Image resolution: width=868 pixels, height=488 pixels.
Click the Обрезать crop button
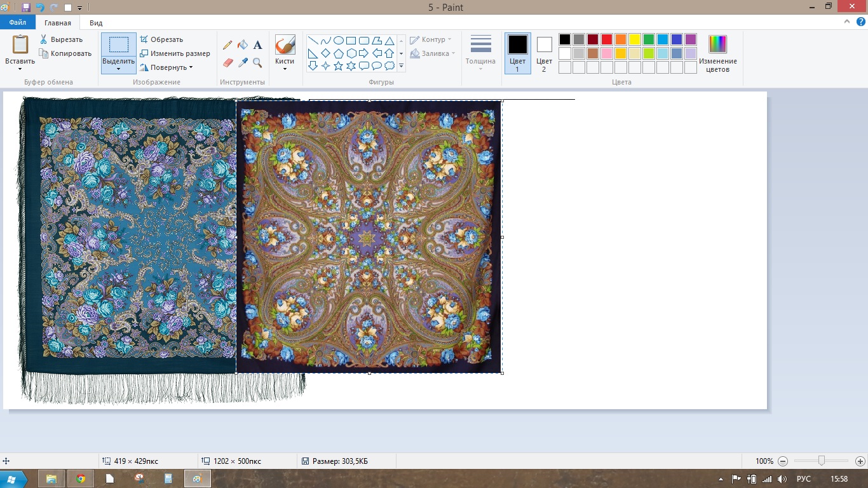161,39
